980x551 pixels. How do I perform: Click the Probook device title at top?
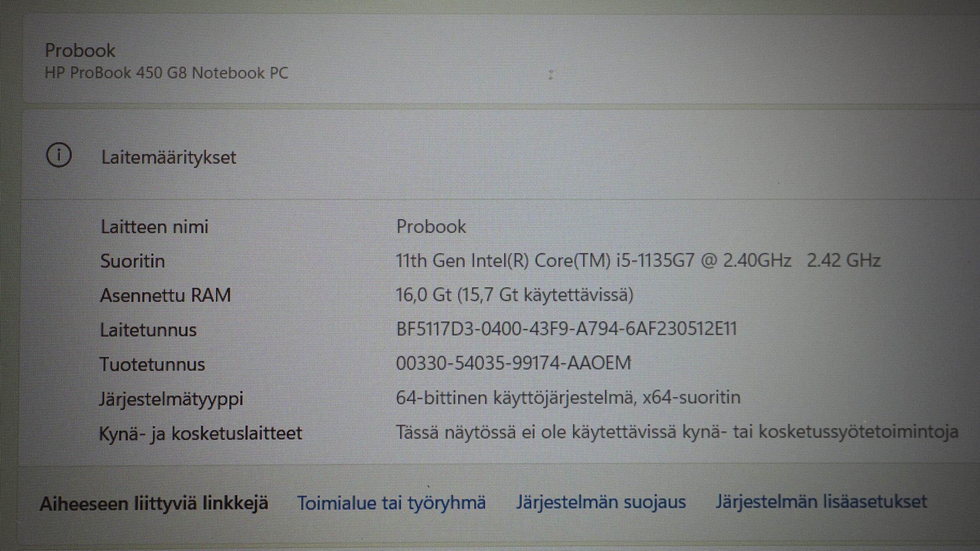pyautogui.click(x=80, y=51)
